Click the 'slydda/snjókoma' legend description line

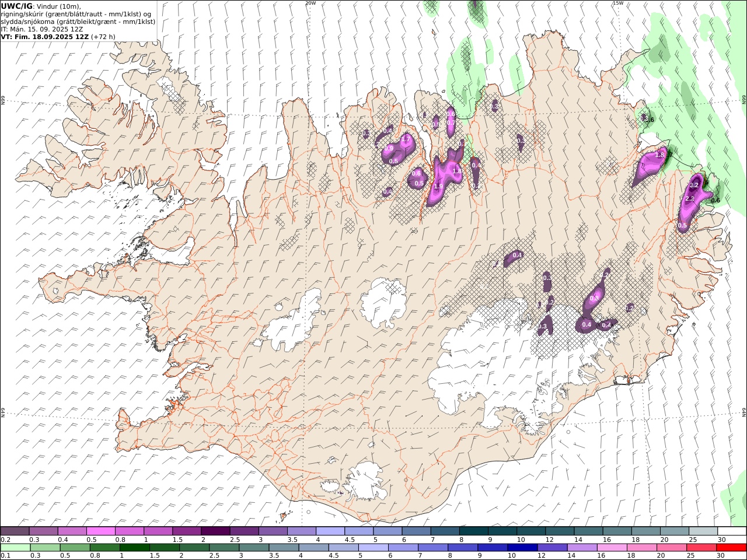coord(78,22)
